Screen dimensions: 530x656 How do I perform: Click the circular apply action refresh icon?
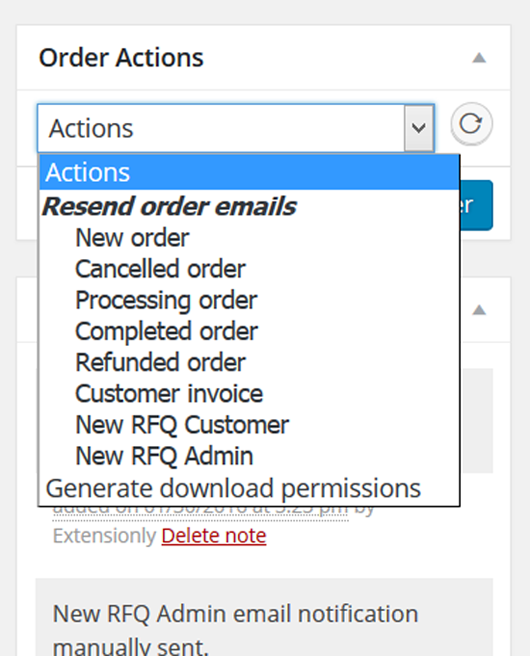(471, 124)
